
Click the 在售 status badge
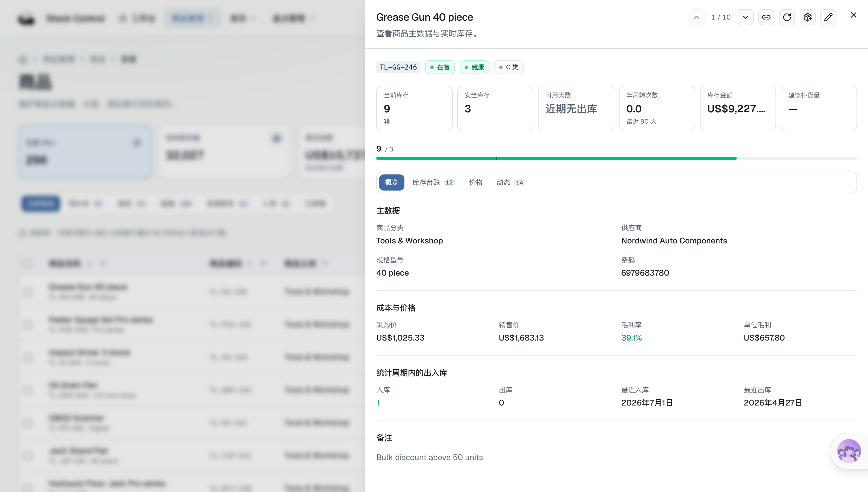[x=439, y=67]
